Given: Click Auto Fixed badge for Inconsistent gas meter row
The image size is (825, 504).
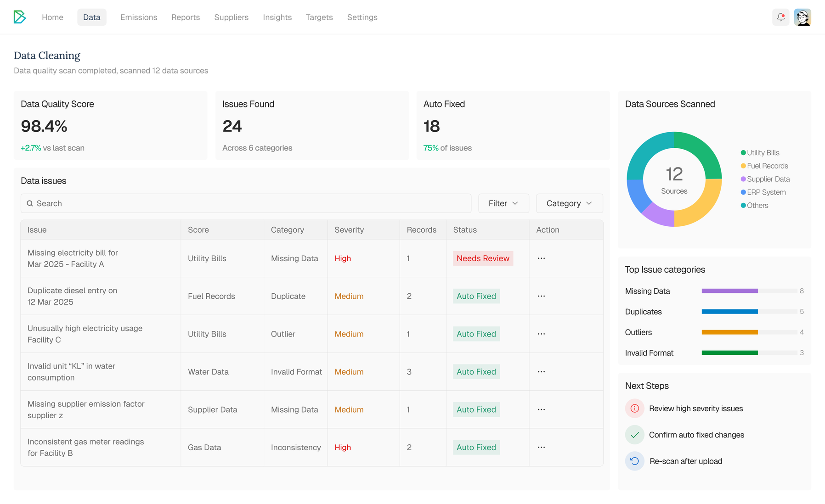Looking at the screenshot, I should coord(476,447).
